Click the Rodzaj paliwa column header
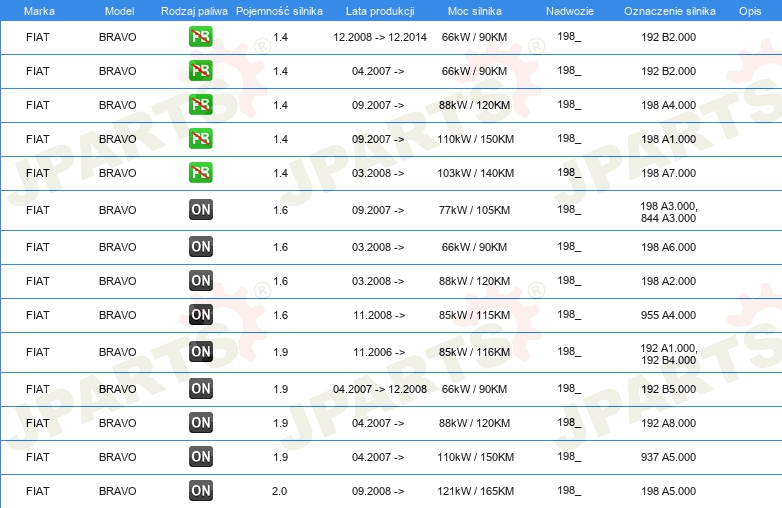The width and height of the screenshot is (782, 508). click(x=194, y=11)
